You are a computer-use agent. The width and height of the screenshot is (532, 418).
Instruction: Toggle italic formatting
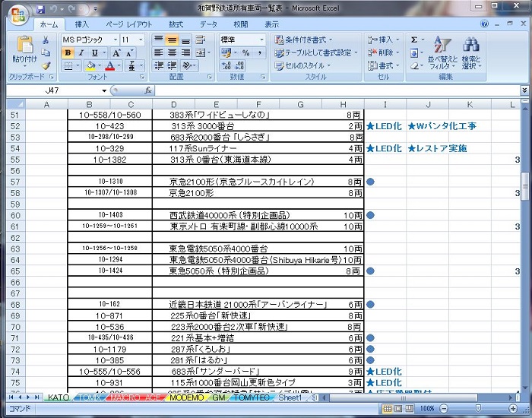(x=81, y=53)
